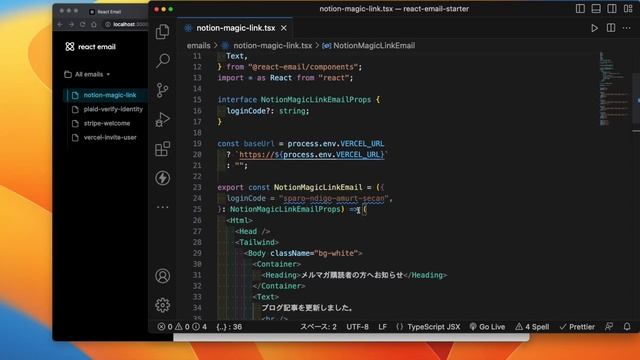Open Run and Debug view
This screenshot has height=360, width=640.
[x=162, y=120]
